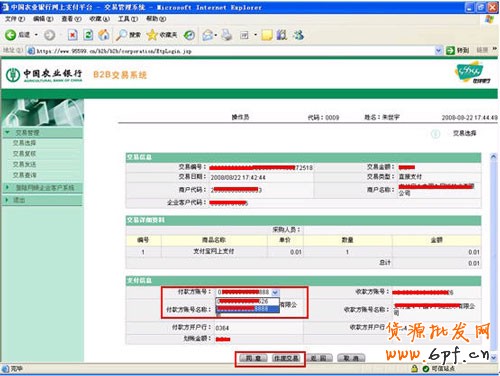
Task: Expand the 退出 sidebar section
Action: tap(43, 200)
